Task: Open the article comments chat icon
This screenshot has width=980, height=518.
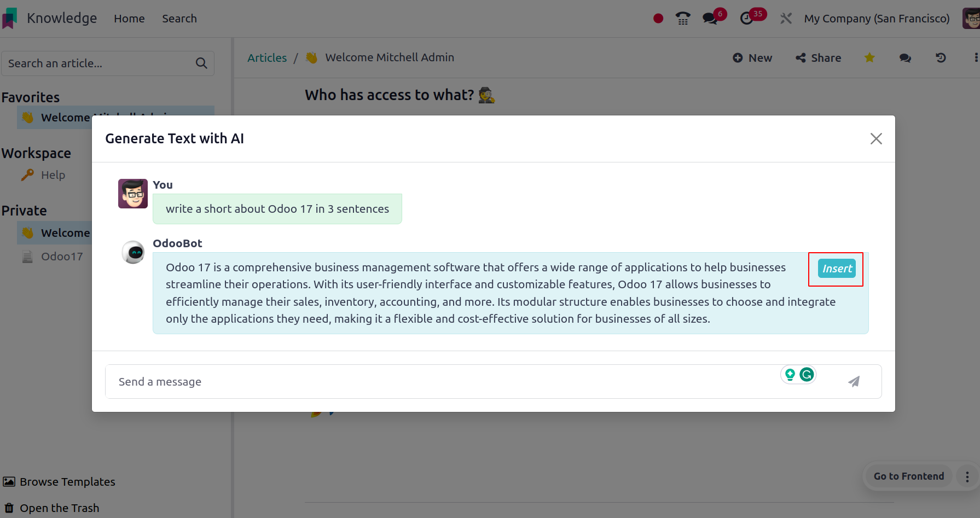Action: [x=905, y=57]
